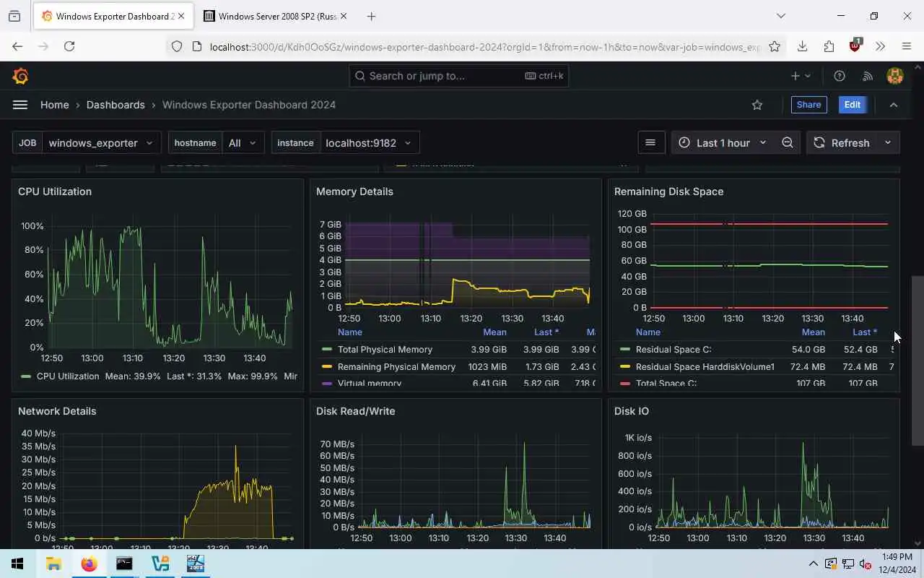The width and height of the screenshot is (924, 578).
Task: Click the zoom out time range icon
Action: [x=788, y=142]
